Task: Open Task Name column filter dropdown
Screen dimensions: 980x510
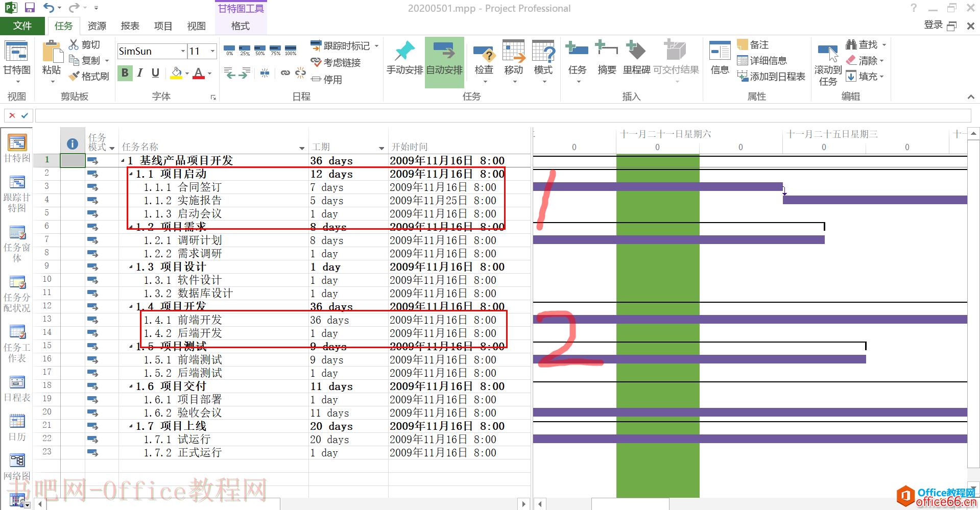Action: 301,148
